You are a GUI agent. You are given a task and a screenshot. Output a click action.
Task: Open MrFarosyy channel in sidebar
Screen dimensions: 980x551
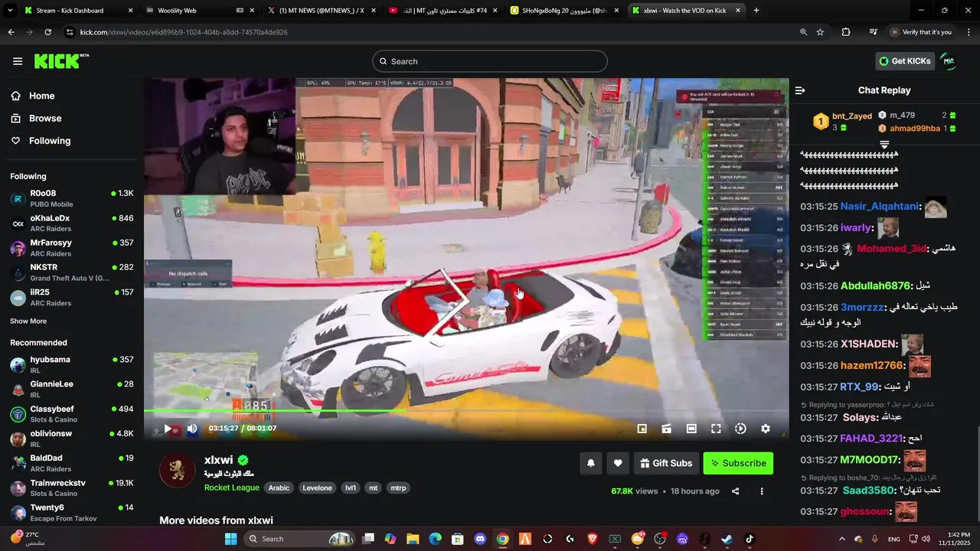pos(72,247)
